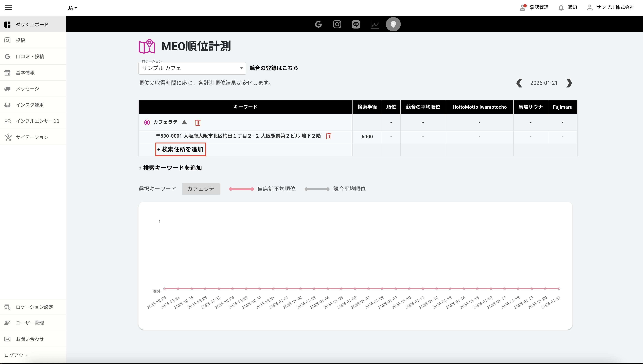Go to previous date with left chevron
This screenshot has height=364, width=643.
pyautogui.click(x=519, y=83)
